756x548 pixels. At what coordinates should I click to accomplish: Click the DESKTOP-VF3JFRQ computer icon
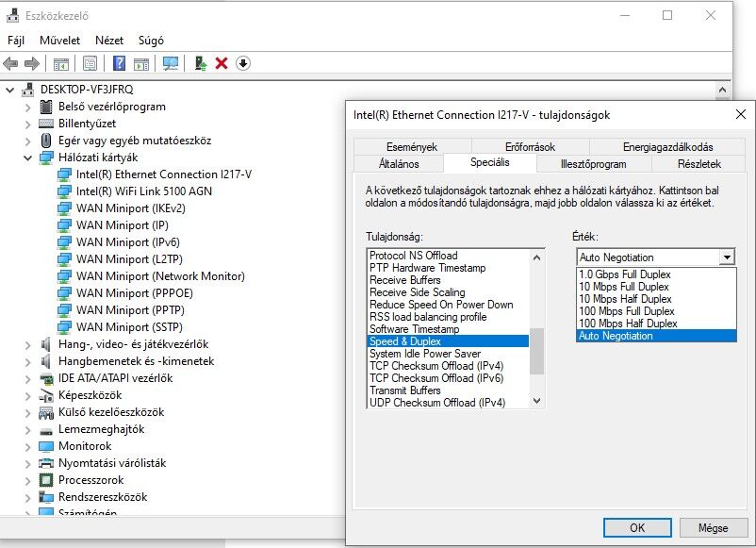click(28, 90)
